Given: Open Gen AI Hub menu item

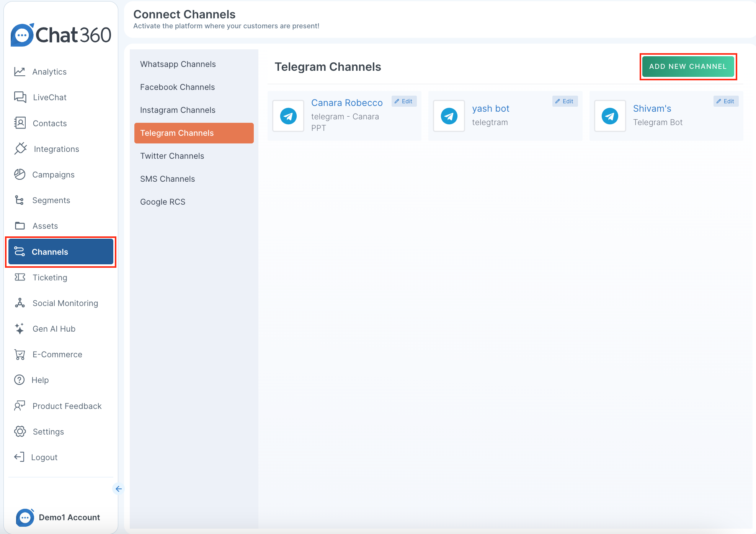Looking at the screenshot, I should pos(61,329).
